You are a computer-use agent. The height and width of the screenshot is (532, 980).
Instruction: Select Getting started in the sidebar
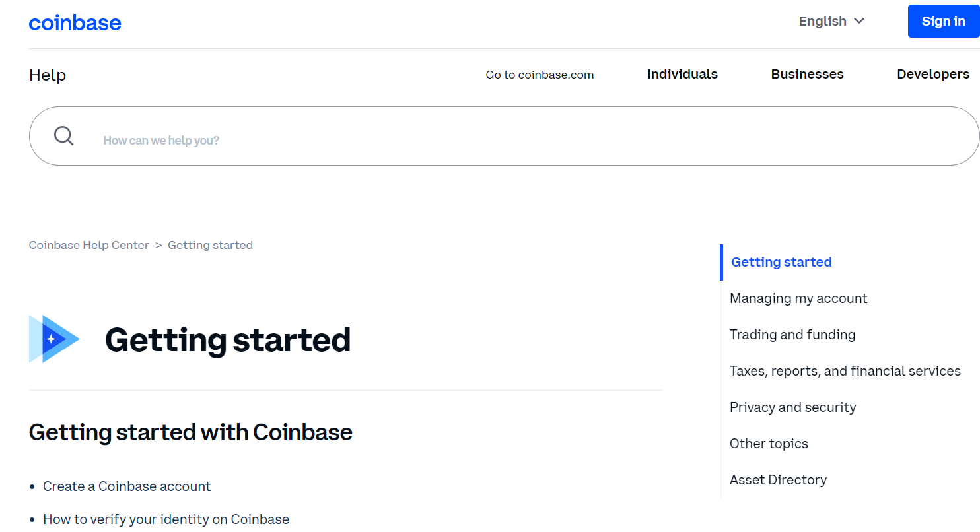coord(781,262)
